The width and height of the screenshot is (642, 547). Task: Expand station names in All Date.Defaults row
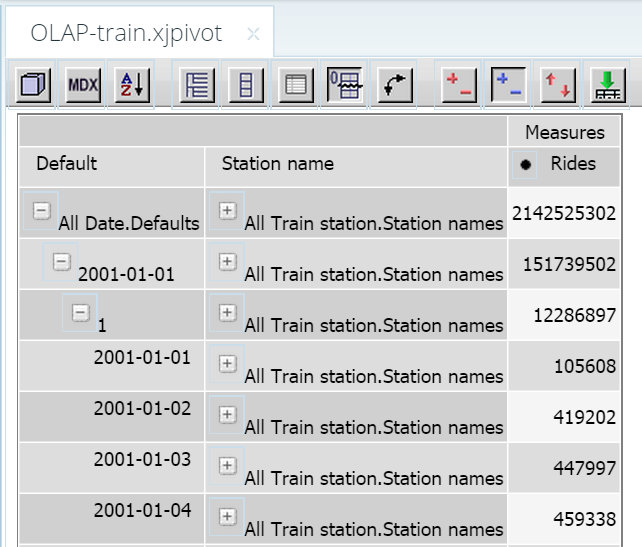point(228,211)
